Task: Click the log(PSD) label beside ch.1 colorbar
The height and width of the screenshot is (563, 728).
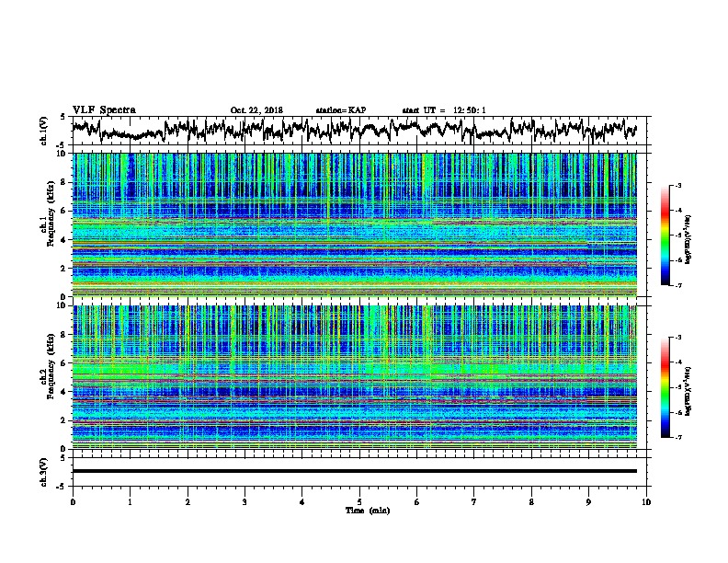Action: coord(688,240)
